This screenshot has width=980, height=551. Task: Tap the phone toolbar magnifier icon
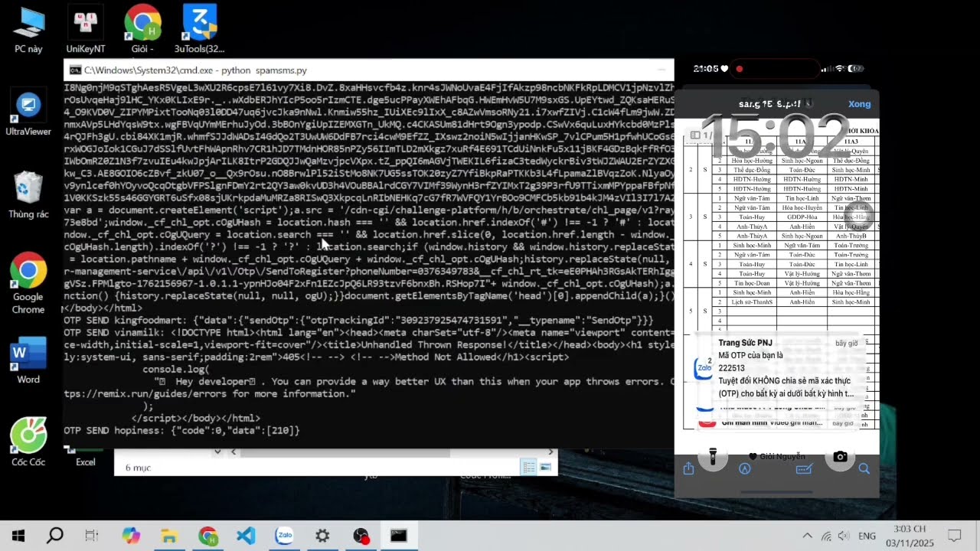pyautogui.click(x=864, y=469)
